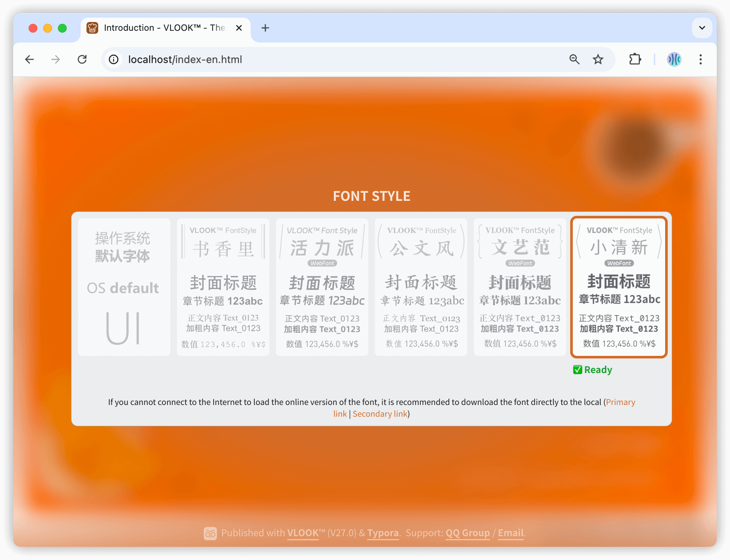Open the Primary link font download
The image size is (730, 560).
coord(620,402)
